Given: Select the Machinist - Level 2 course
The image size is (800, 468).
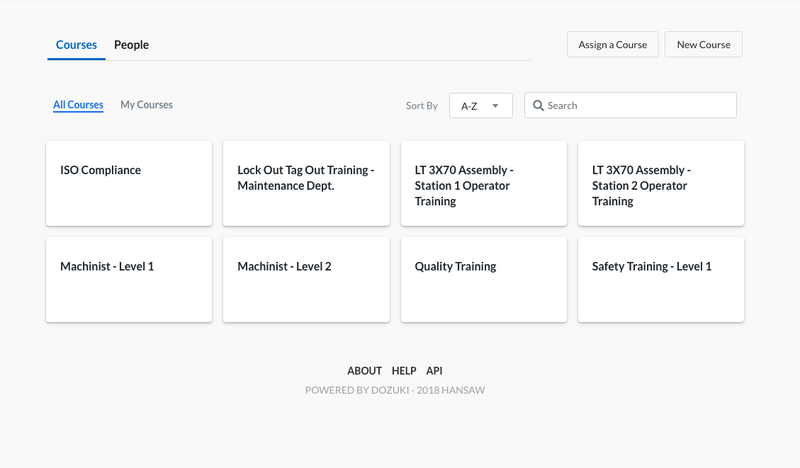Looking at the screenshot, I should [x=306, y=279].
